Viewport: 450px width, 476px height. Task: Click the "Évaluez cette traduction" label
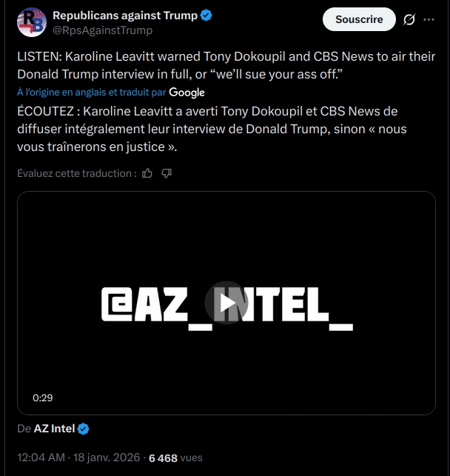(x=76, y=173)
